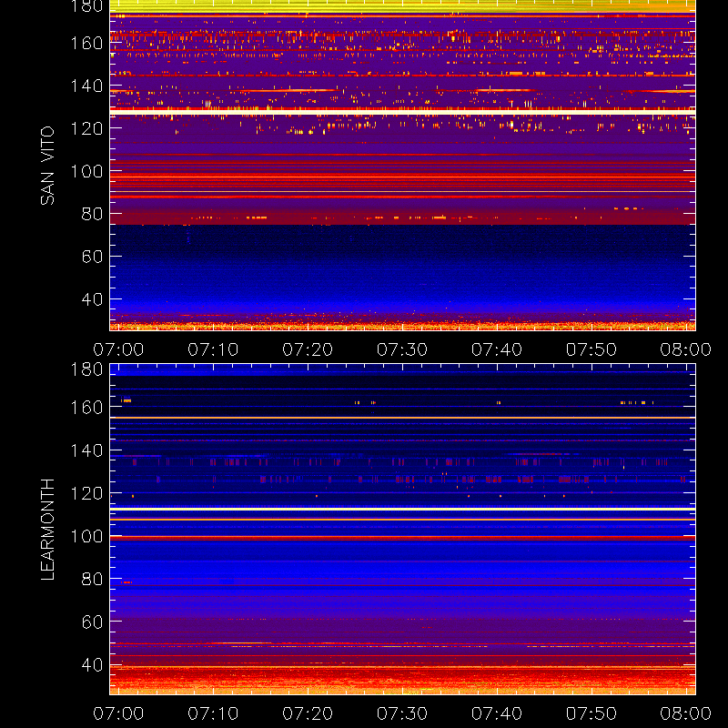Select the 140 tick label on San Vito plot
Screen dimensions: 728x728
point(86,86)
